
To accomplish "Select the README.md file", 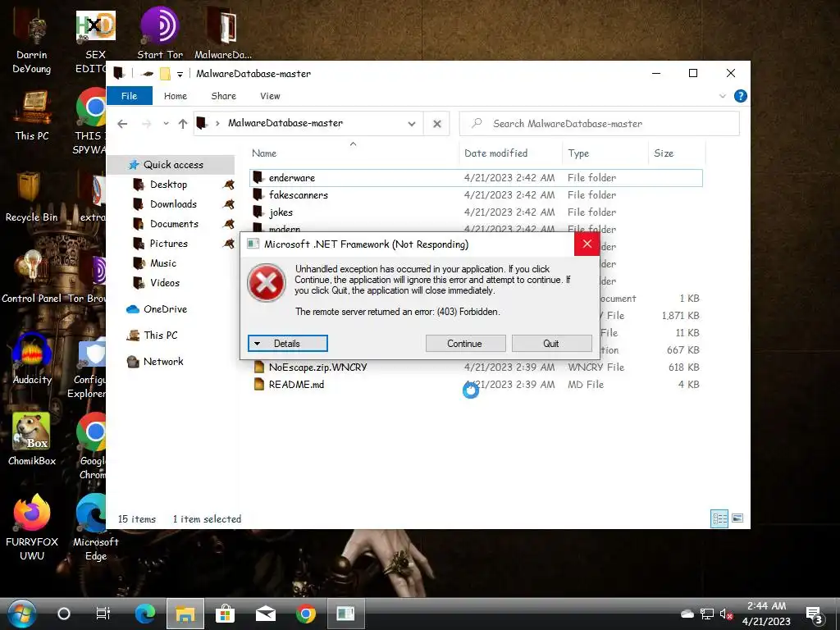I will [476, 384].
